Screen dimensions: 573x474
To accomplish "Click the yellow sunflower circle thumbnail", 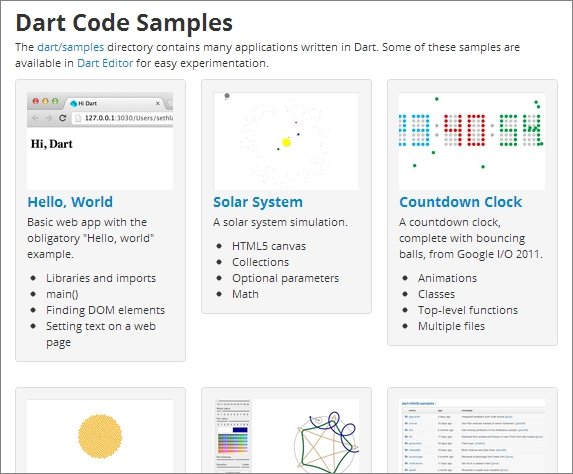I will click(x=100, y=436).
